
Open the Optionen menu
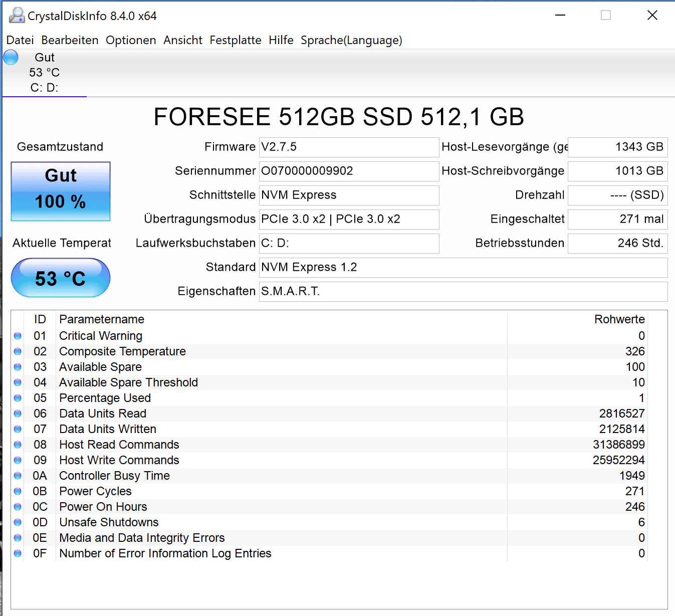[x=131, y=40]
